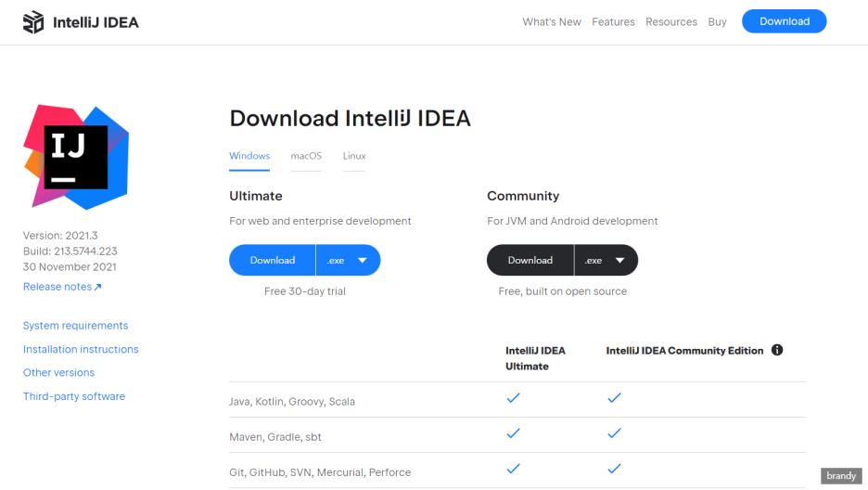Click 'Java, Kotlin, Groovy, Scala' row label

292,402
